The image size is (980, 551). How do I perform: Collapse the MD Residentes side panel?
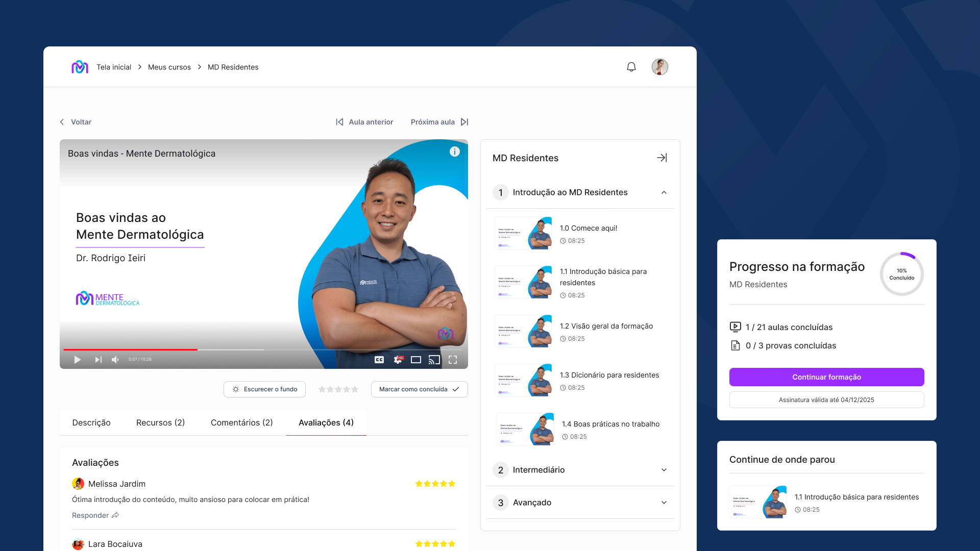661,158
